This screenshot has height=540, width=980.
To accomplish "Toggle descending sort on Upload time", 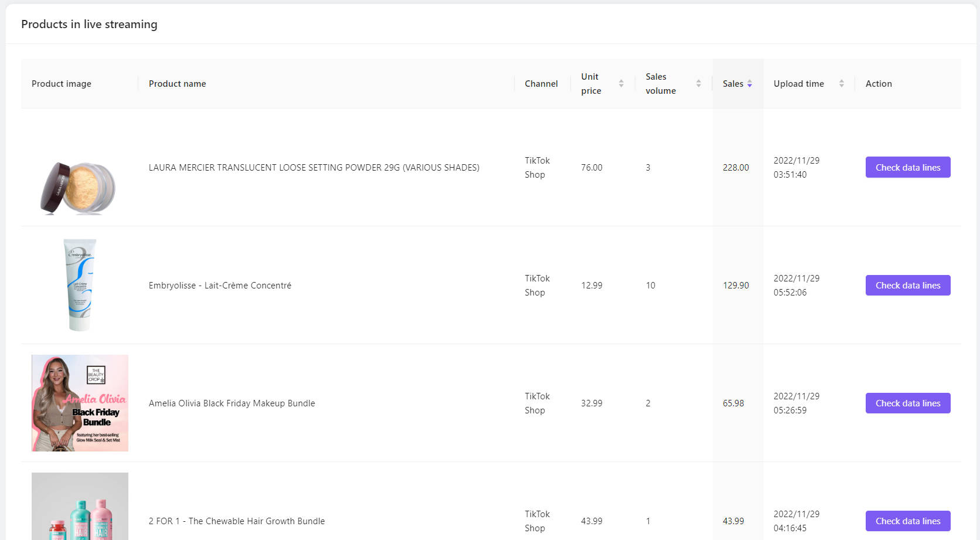I will pos(842,86).
